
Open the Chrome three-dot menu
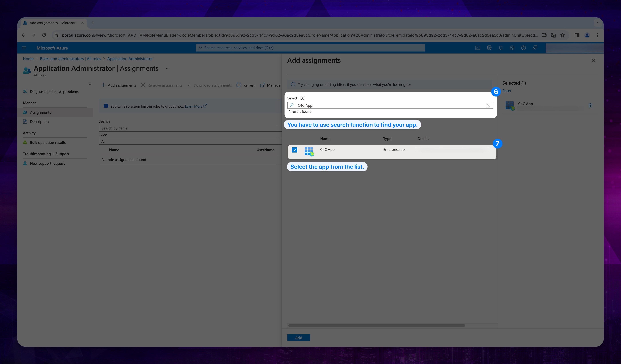[x=597, y=35]
